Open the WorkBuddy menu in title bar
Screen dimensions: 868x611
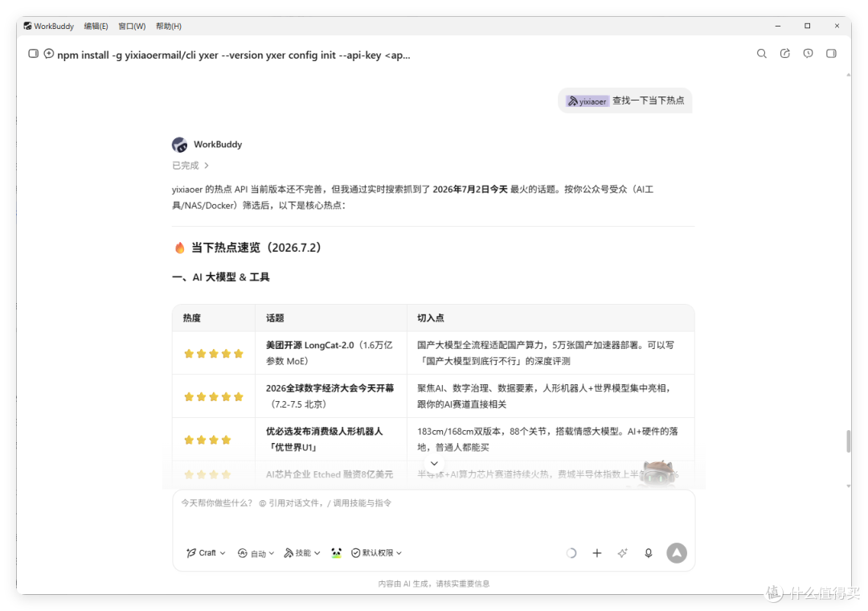tap(54, 26)
